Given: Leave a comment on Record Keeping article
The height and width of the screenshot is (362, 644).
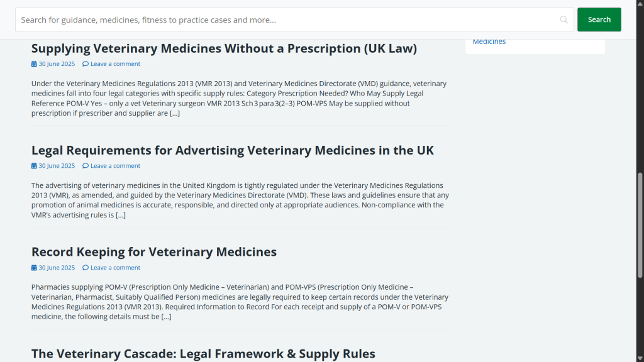Looking at the screenshot, I should (115, 268).
